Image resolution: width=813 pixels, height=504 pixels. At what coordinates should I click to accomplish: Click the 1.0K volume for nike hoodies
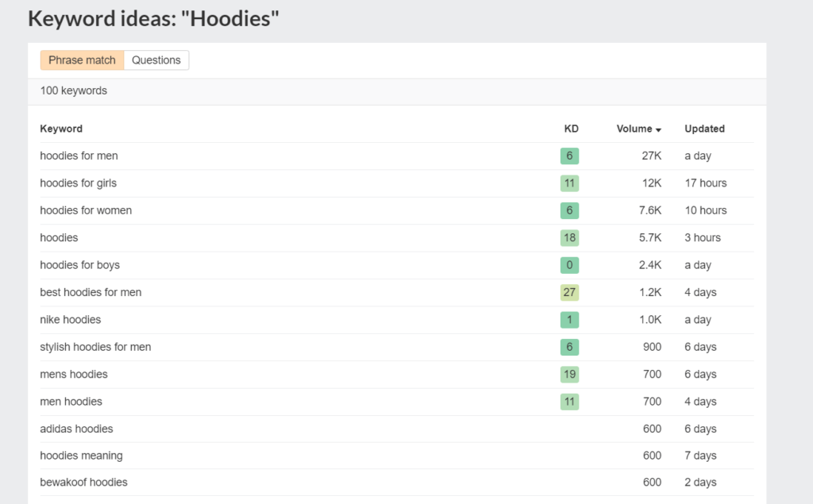point(649,319)
